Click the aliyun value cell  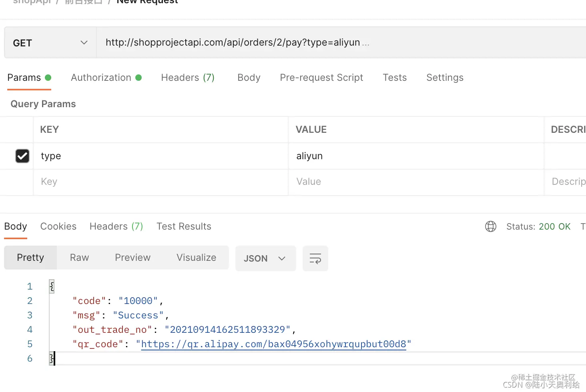click(416, 156)
